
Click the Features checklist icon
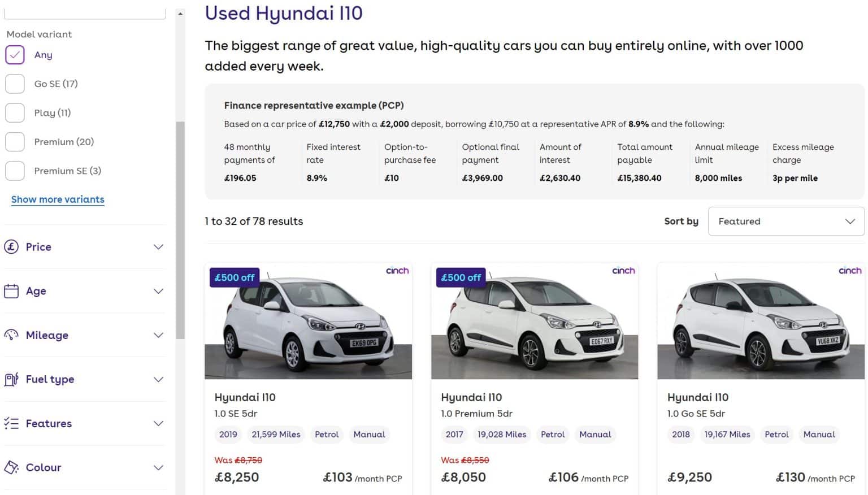11,423
